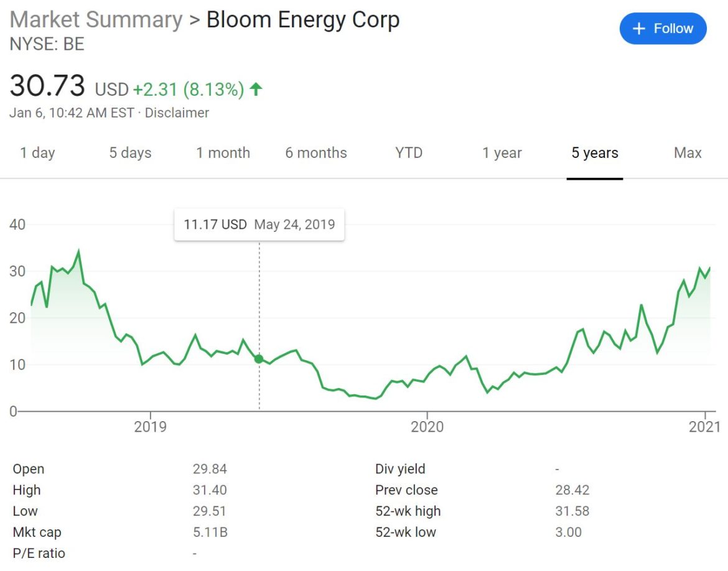Click the 11.17 USD tooltip box
Screen dimensions: 728x571
259,224
